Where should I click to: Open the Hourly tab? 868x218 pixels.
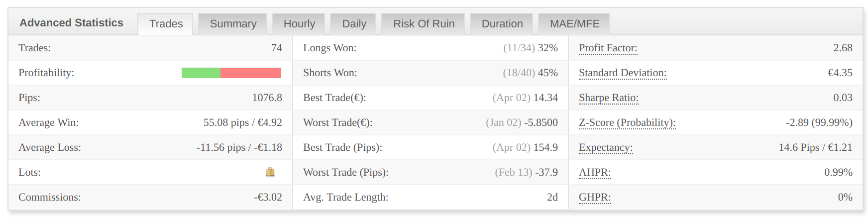pyautogui.click(x=299, y=24)
